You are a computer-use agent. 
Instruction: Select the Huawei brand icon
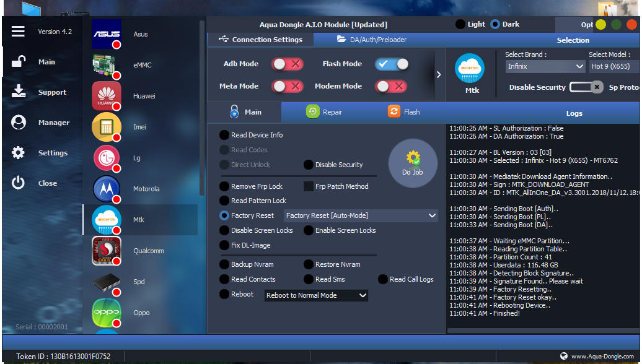tap(107, 96)
